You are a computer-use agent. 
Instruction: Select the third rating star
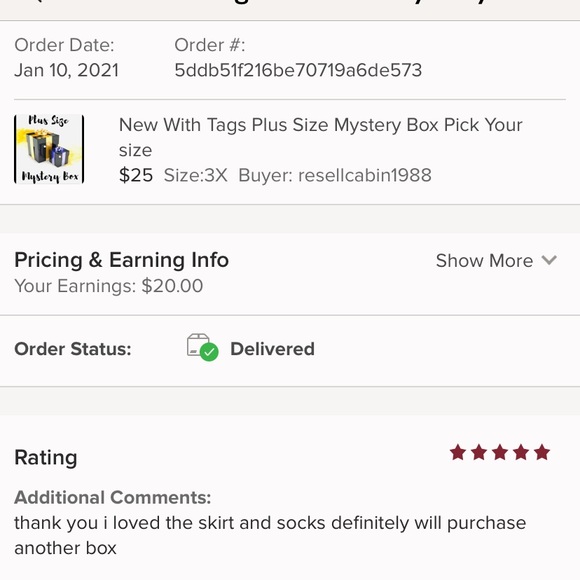[500, 452]
